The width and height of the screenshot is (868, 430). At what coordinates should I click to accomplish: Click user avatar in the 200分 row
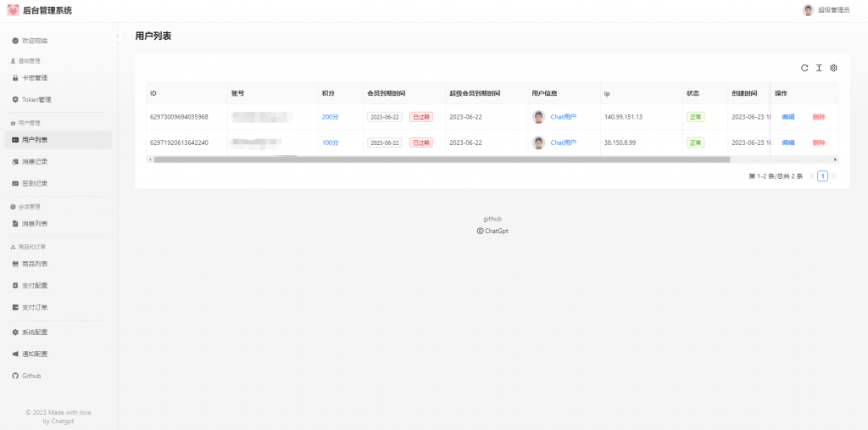click(538, 117)
